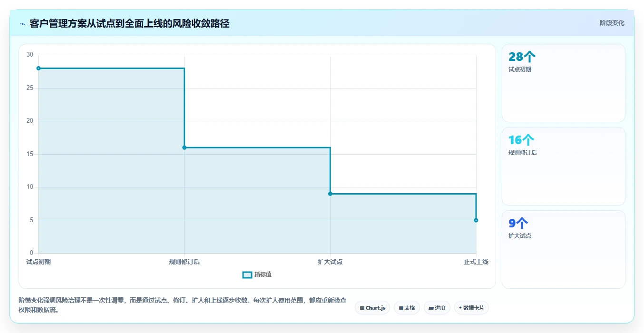
Task: Click the 指标值 legend color box
Action: pos(247,275)
